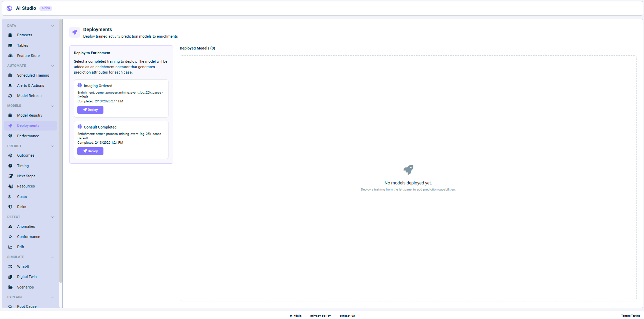Image resolution: width=644 pixels, height=319 pixels.
Task: Click the Scenarios folder icon
Action: [10, 287]
